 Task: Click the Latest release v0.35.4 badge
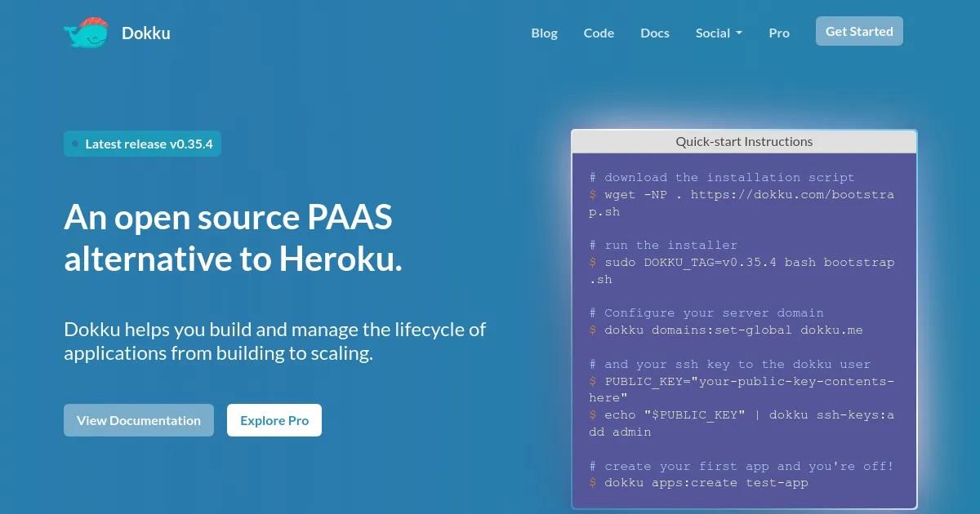pyautogui.click(x=142, y=144)
